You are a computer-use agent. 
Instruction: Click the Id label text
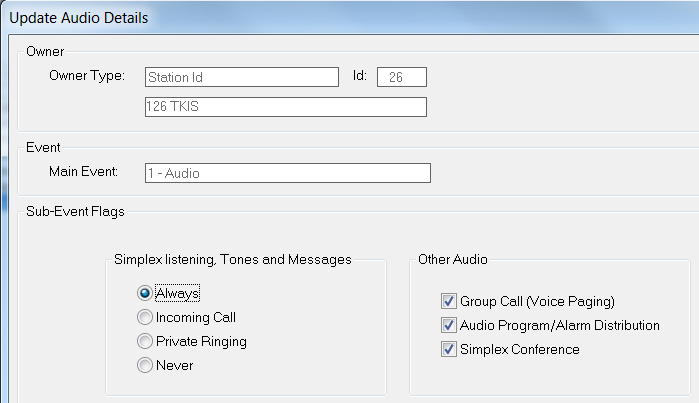click(x=360, y=75)
